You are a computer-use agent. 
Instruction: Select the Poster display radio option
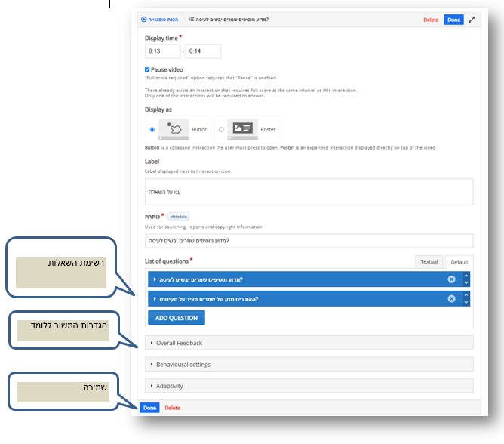tap(221, 129)
